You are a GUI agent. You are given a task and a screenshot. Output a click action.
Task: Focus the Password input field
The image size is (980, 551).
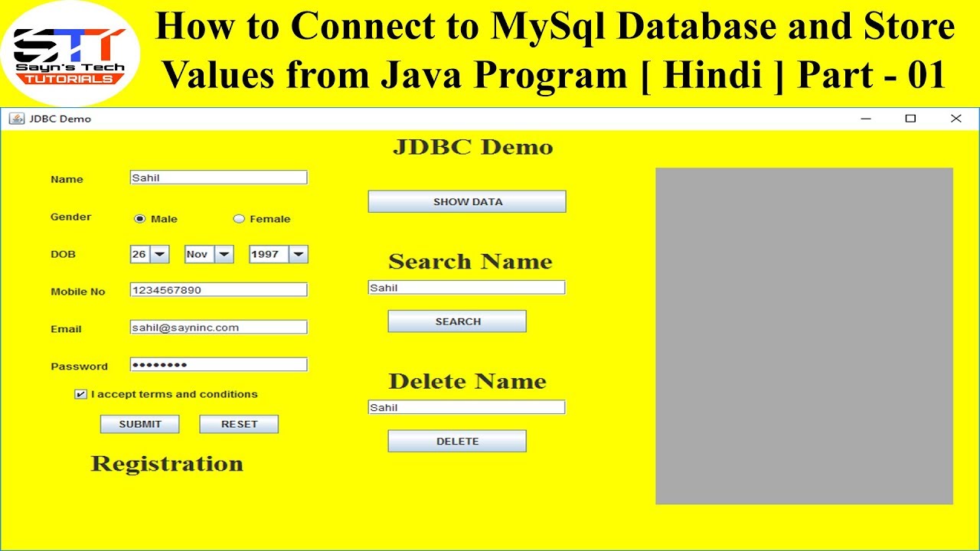pos(219,365)
